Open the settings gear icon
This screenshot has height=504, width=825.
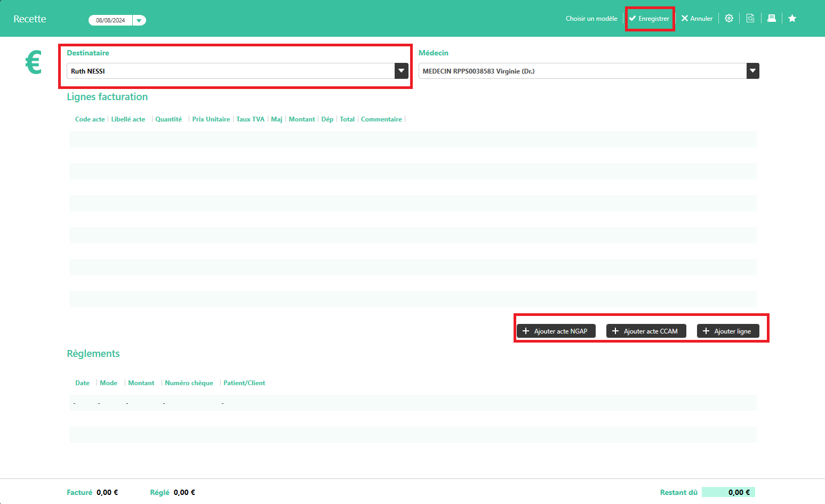click(729, 19)
